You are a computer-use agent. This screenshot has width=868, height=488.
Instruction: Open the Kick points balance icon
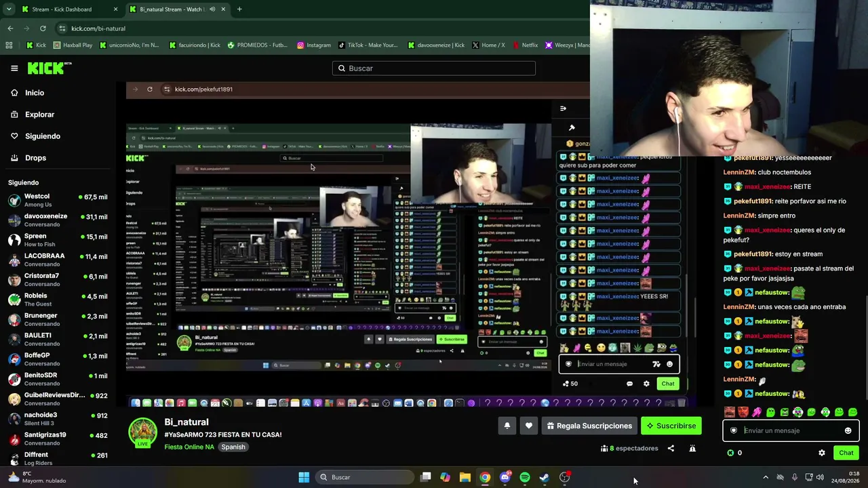[730, 453]
